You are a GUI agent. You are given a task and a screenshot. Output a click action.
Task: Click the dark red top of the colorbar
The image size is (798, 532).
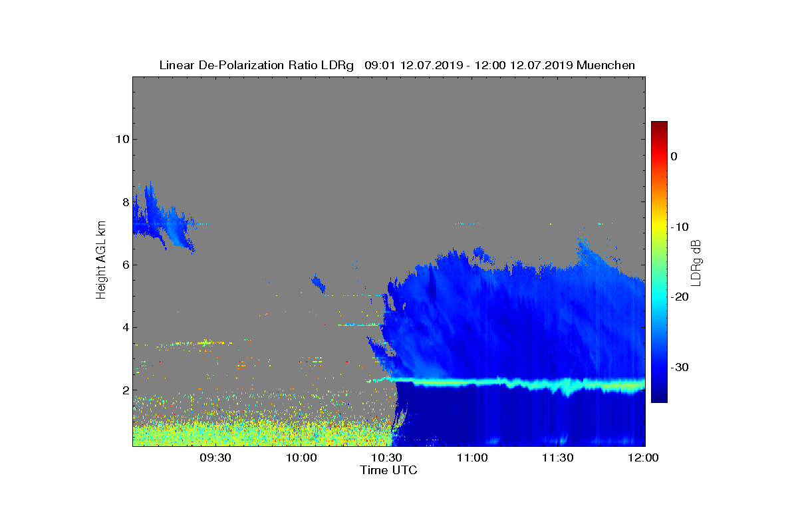(x=659, y=126)
